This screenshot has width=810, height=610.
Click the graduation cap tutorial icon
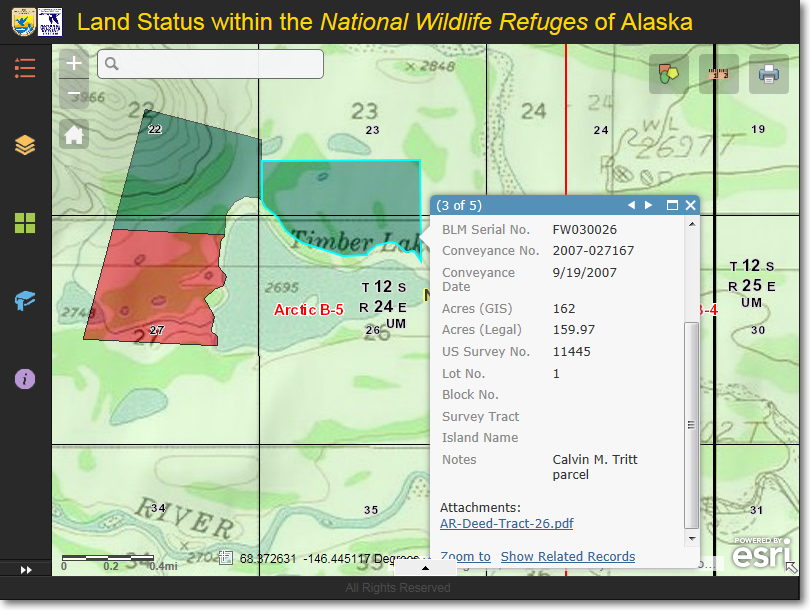pos(25,301)
